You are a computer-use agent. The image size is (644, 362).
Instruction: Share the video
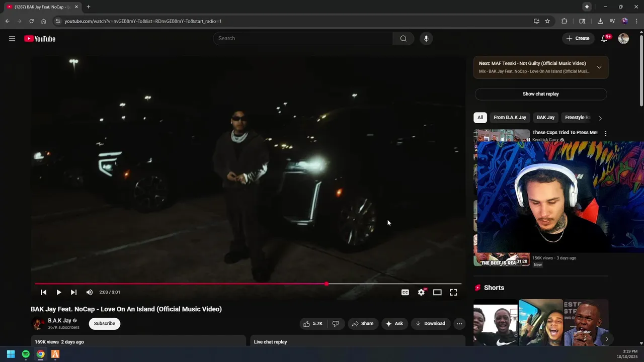point(362,324)
